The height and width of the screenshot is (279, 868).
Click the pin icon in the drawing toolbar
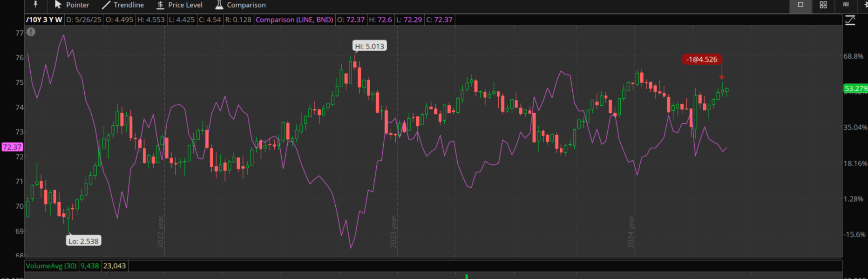(x=35, y=5)
